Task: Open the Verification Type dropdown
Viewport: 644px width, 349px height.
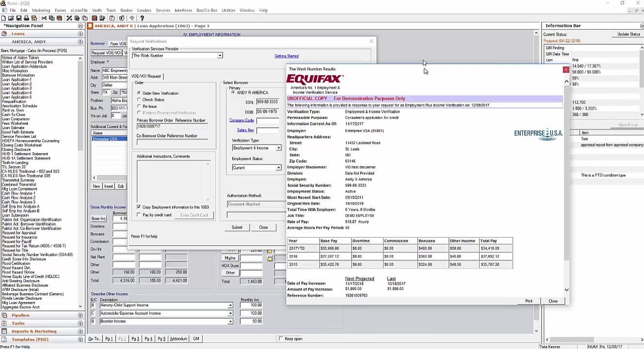Action: click(278, 148)
